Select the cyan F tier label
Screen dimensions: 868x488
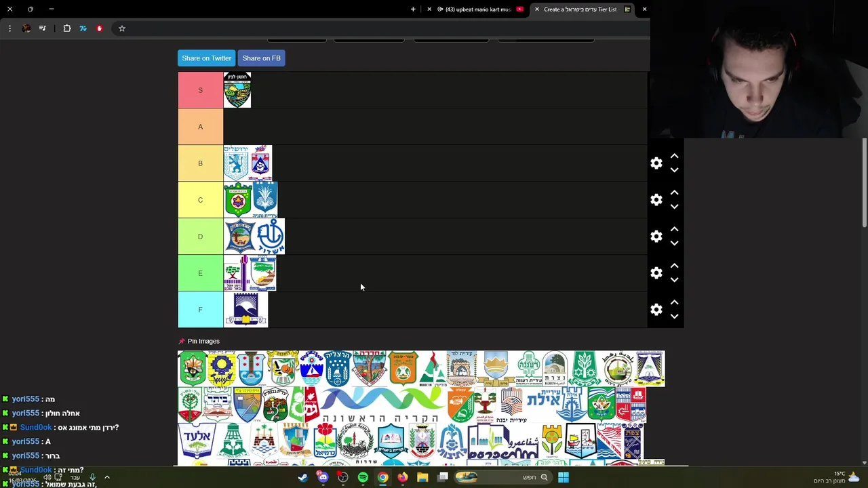tap(200, 310)
